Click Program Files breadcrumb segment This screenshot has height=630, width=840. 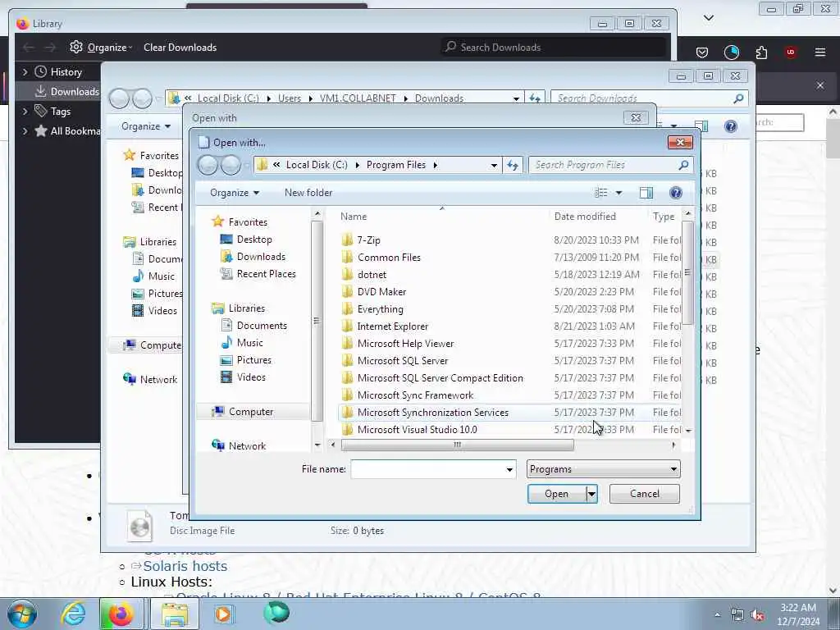pos(396,165)
